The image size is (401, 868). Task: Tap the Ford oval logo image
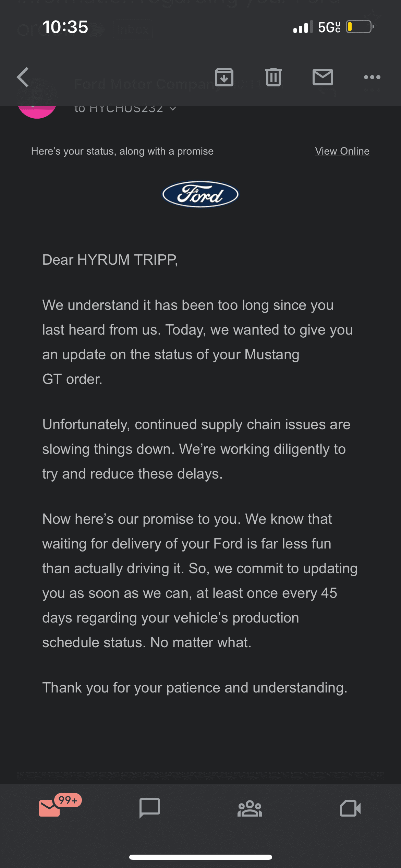click(x=200, y=194)
